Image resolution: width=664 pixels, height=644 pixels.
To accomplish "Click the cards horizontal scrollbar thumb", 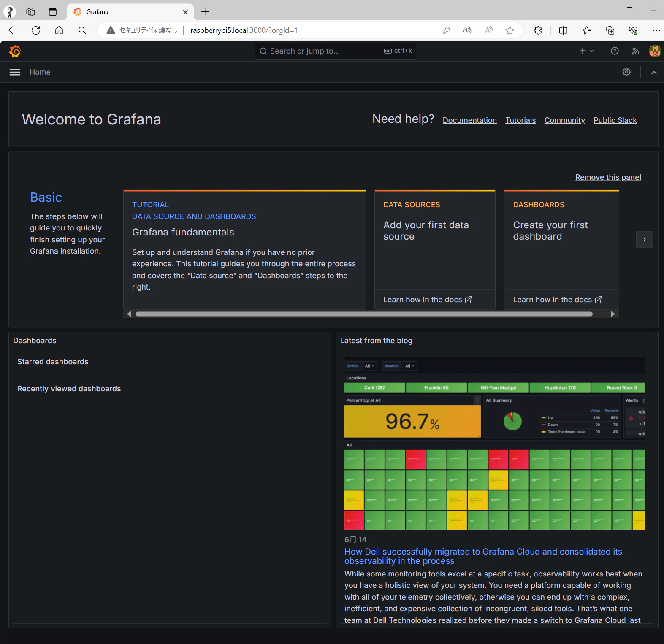I will (364, 314).
